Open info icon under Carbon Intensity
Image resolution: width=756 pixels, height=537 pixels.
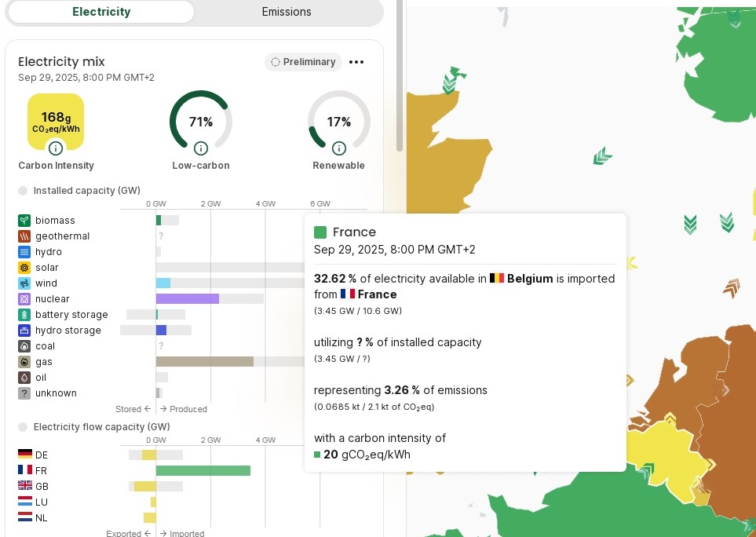pos(56,148)
